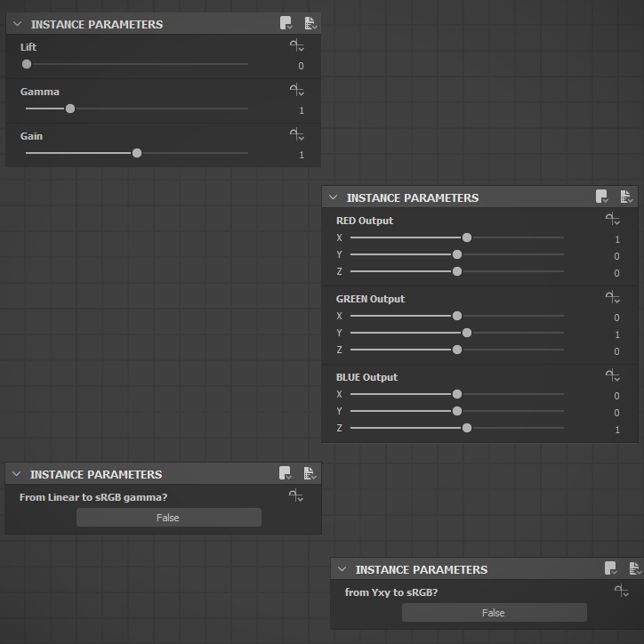The width and height of the screenshot is (644, 644).
Task: Click the Lift slider handle
Action: [27, 64]
